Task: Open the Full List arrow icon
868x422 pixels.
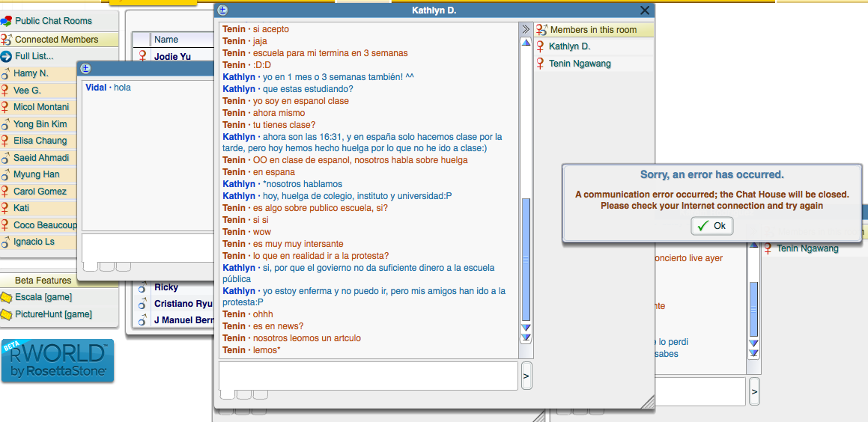Action: pyautogui.click(x=7, y=56)
